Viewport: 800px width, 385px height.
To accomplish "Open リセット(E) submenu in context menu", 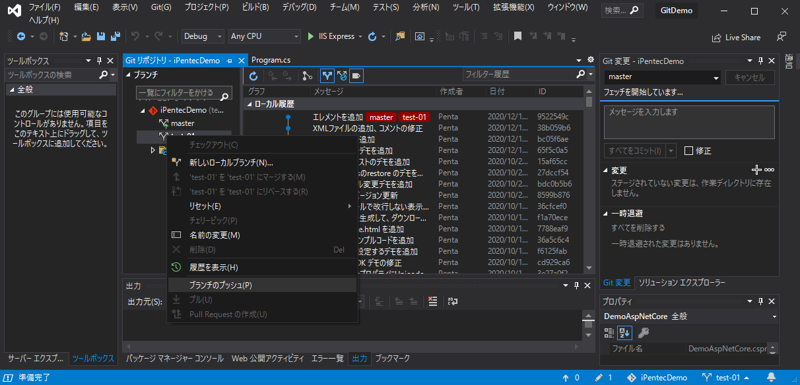I will click(262, 206).
